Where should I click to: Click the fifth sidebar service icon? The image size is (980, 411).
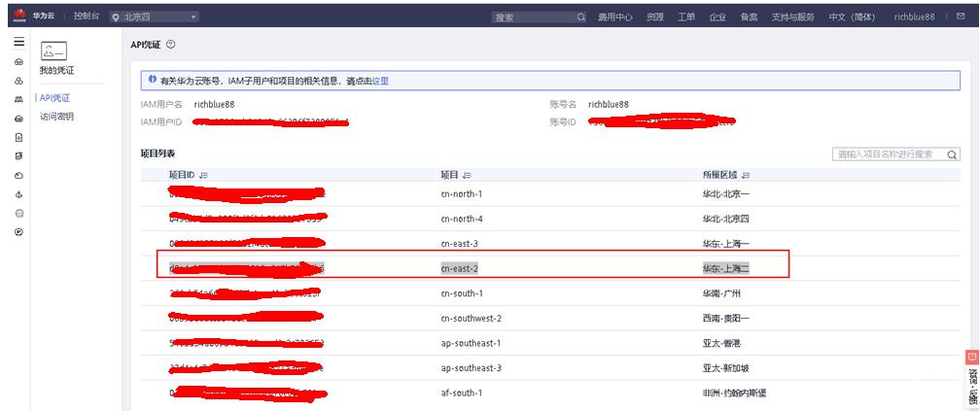[18, 137]
